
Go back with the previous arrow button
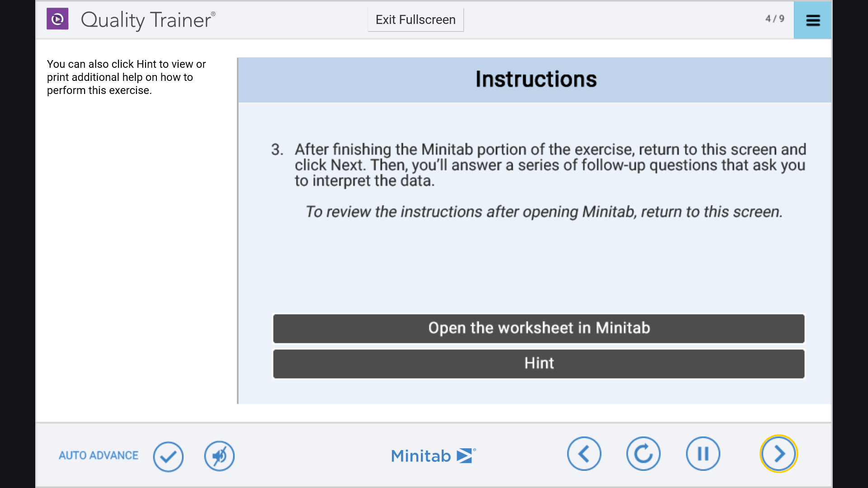tap(584, 454)
